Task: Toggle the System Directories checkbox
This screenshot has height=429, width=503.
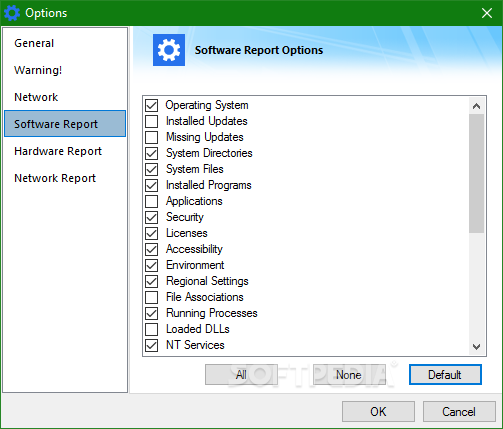Action: (x=152, y=153)
